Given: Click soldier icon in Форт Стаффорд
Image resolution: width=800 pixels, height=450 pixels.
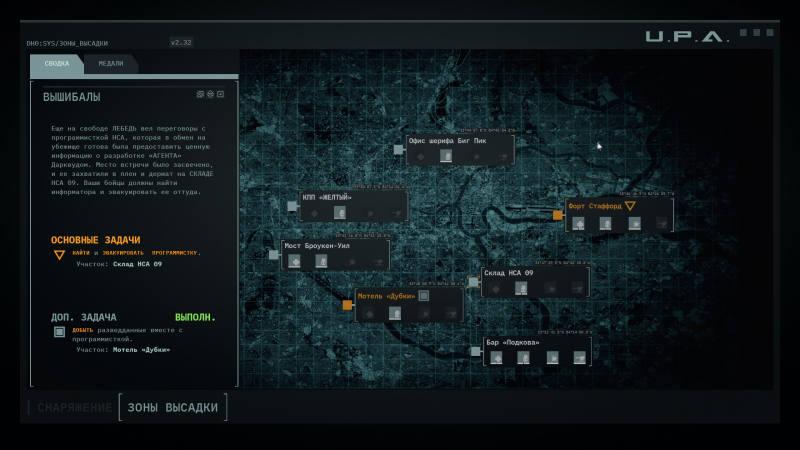Looking at the screenshot, I should click(605, 223).
